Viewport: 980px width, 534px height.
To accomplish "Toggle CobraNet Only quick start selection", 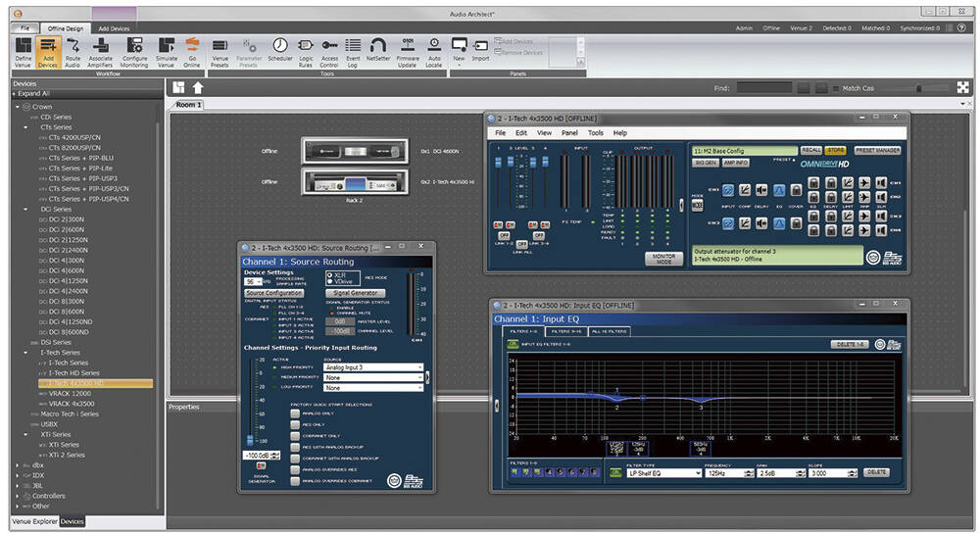I will pos(295,435).
